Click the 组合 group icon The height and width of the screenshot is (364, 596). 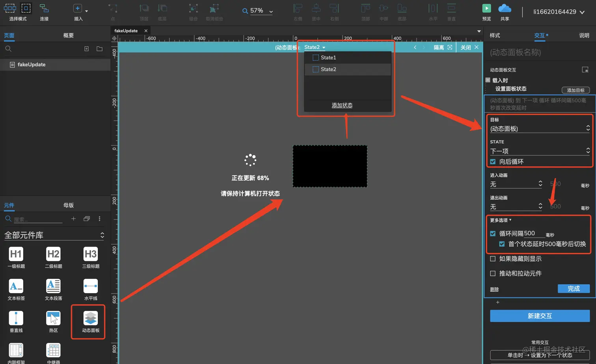click(x=193, y=8)
